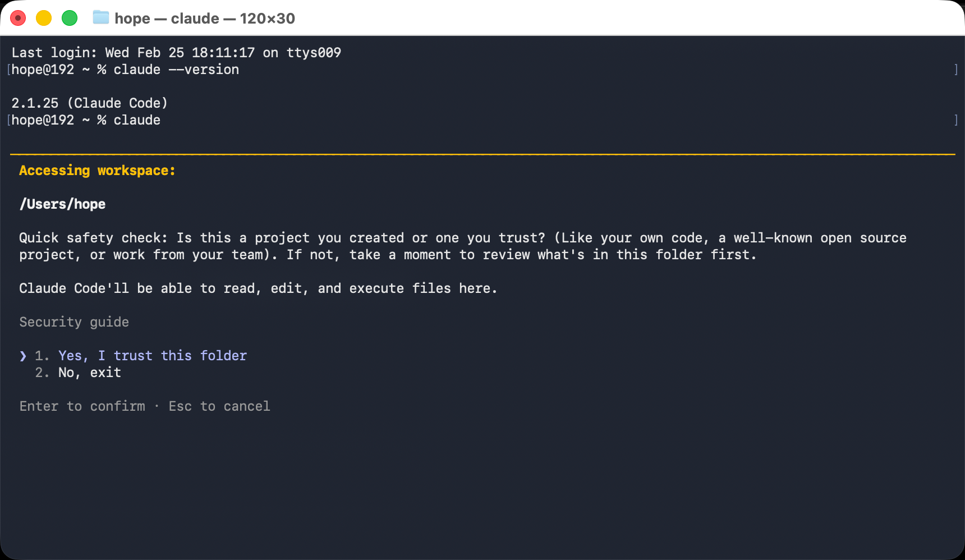Image resolution: width=965 pixels, height=560 pixels.
Task: Click the /Users/hope workspace path
Action: 62,204
